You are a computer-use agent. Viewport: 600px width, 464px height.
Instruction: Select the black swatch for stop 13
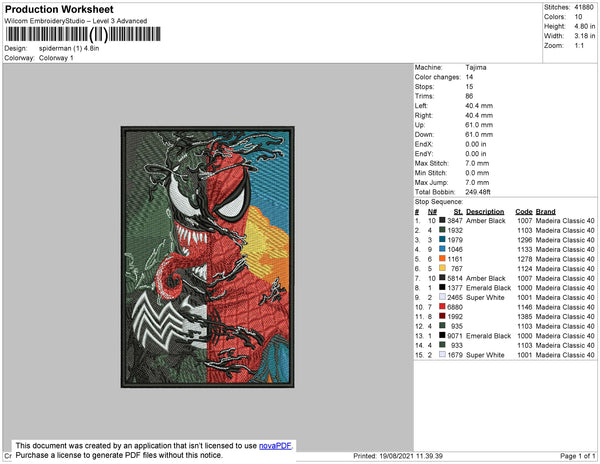[442, 335]
